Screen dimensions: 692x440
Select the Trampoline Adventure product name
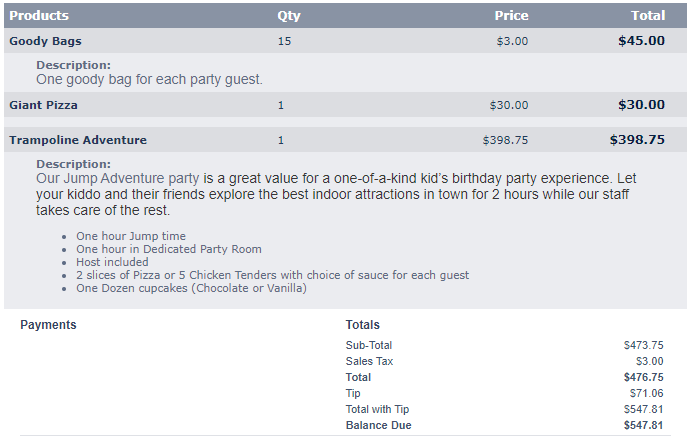tap(78, 140)
